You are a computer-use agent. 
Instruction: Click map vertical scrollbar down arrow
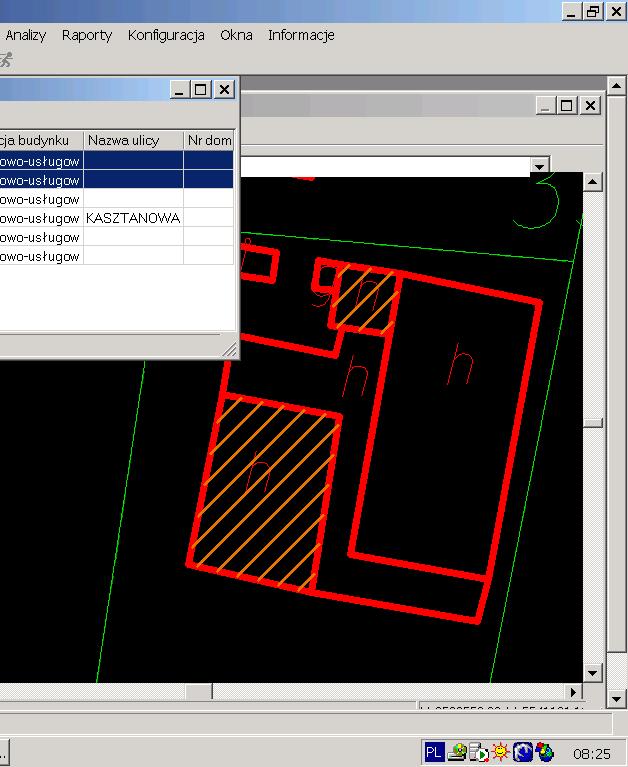click(592, 673)
